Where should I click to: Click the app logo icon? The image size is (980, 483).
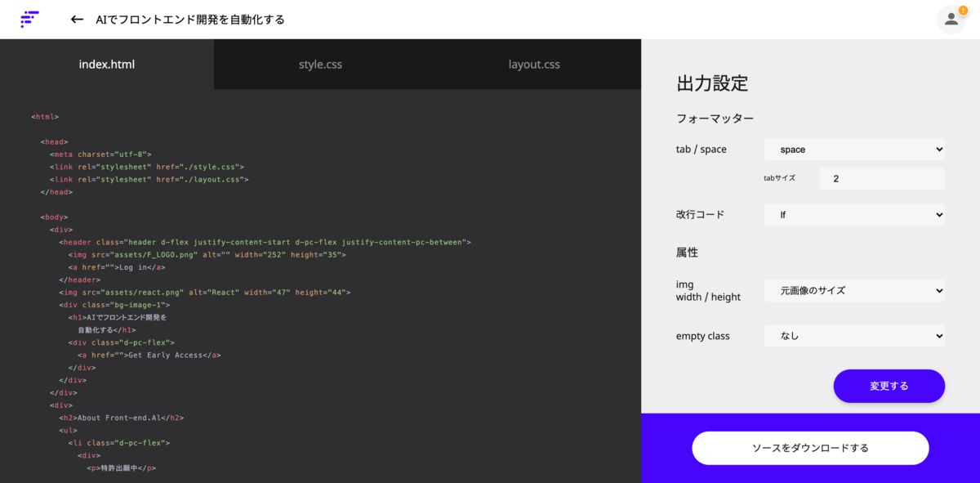29,19
